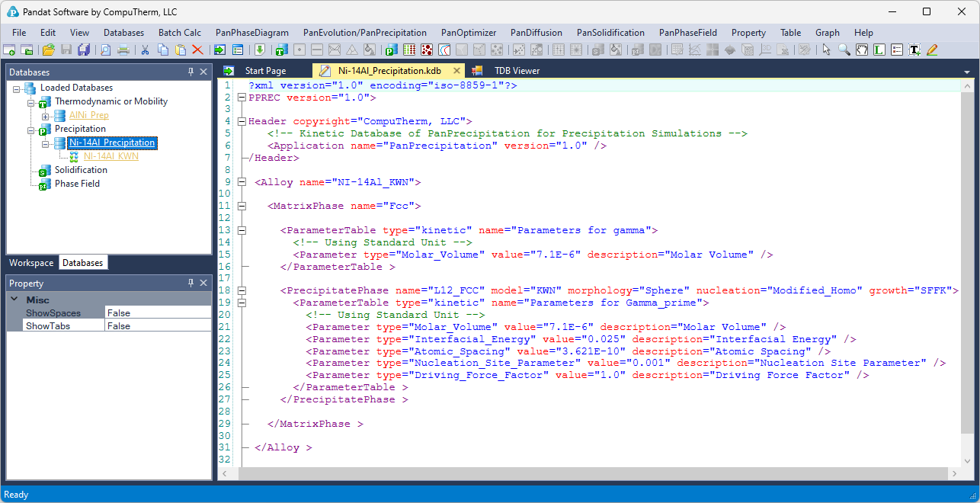The image size is (980, 503).
Task: Switch to the TDB Viewer tab
Action: click(516, 71)
